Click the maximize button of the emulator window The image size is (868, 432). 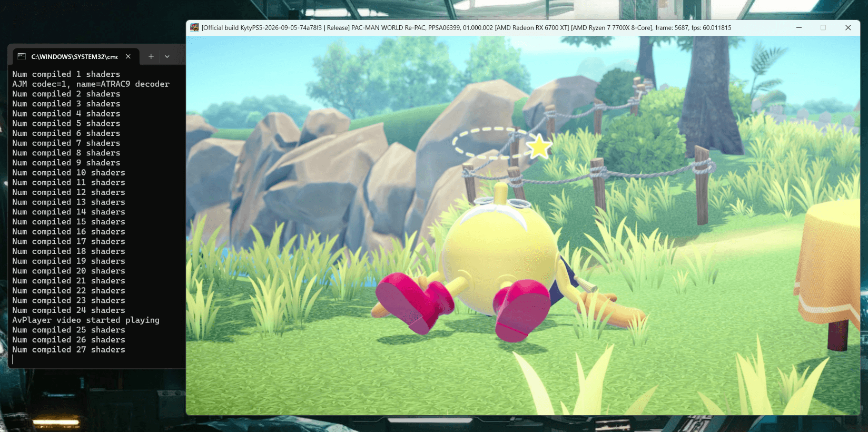(x=823, y=27)
